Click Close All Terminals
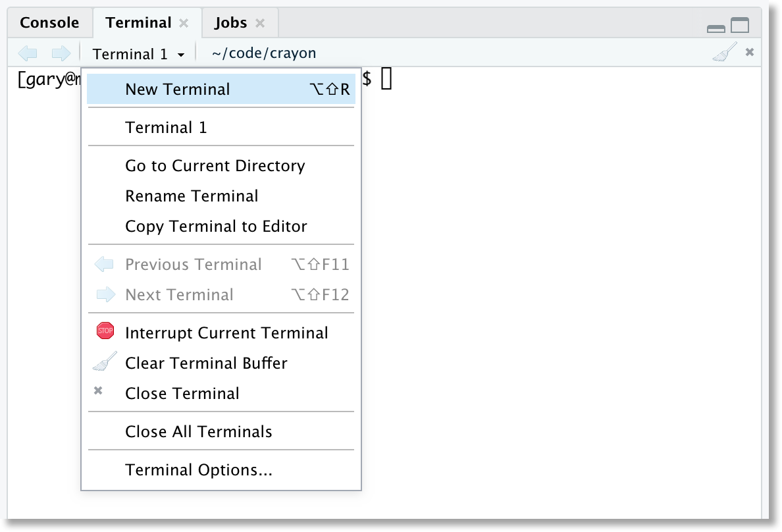The height and width of the screenshot is (532, 782). coord(199,431)
